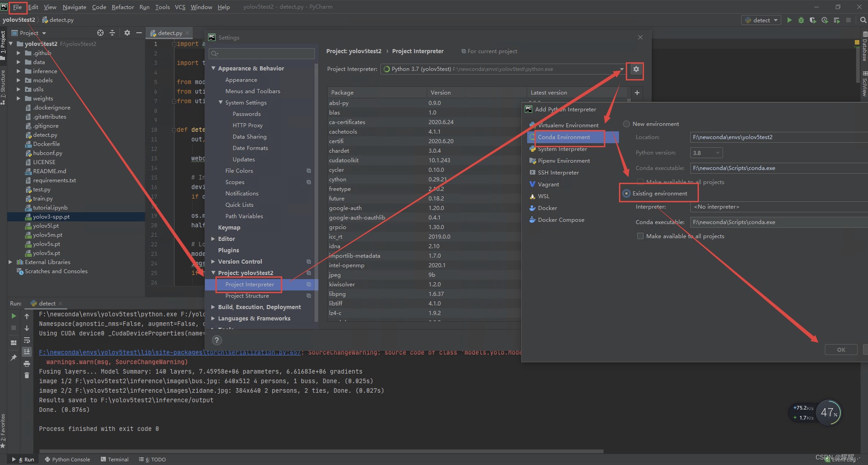Open Python version 3.8 dropdown

pyautogui.click(x=706, y=153)
